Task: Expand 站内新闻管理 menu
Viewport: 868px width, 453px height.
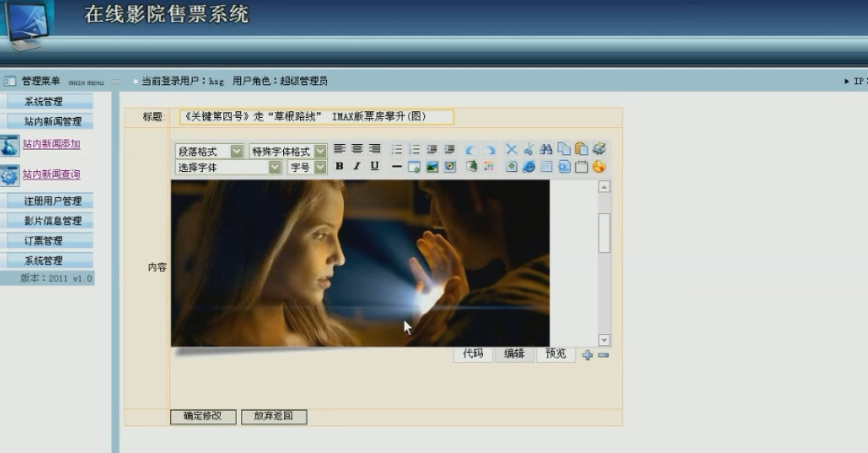Action: 47,121
